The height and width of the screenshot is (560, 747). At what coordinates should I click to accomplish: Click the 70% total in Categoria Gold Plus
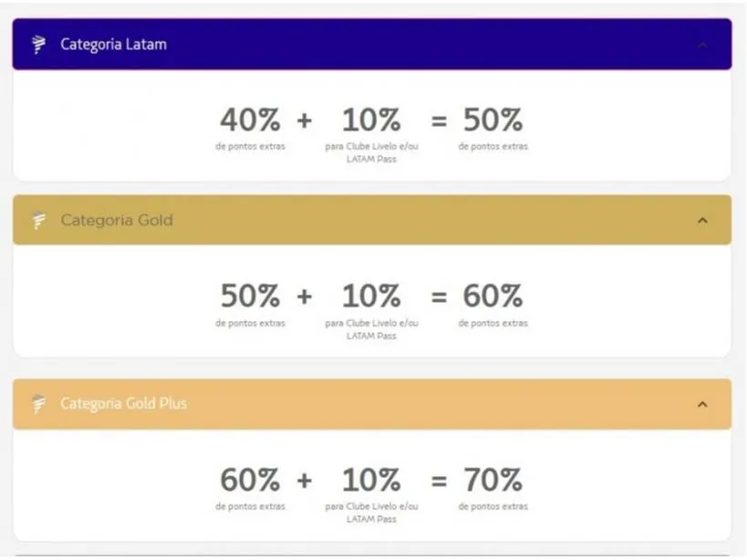[493, 480]
